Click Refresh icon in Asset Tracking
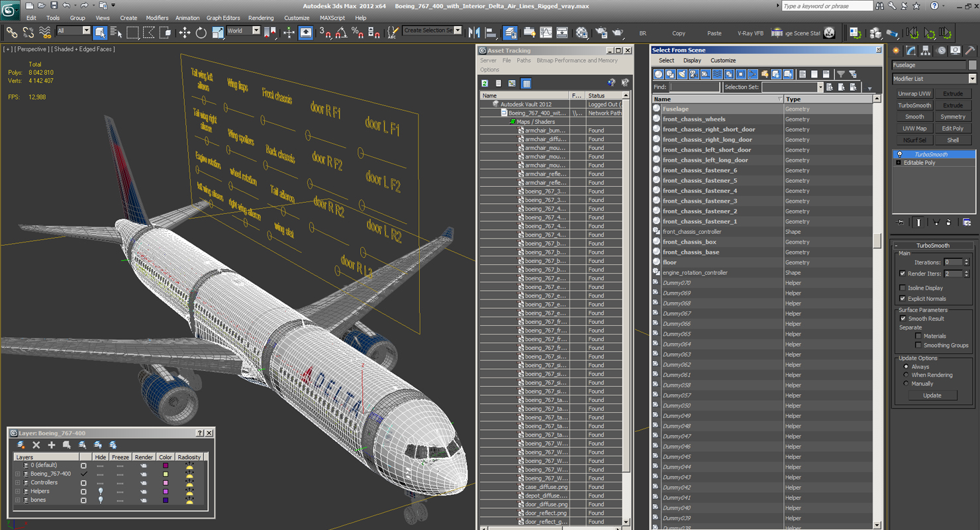Image resolution: width=980 pixels, height=530 pixels. [485, 83]
